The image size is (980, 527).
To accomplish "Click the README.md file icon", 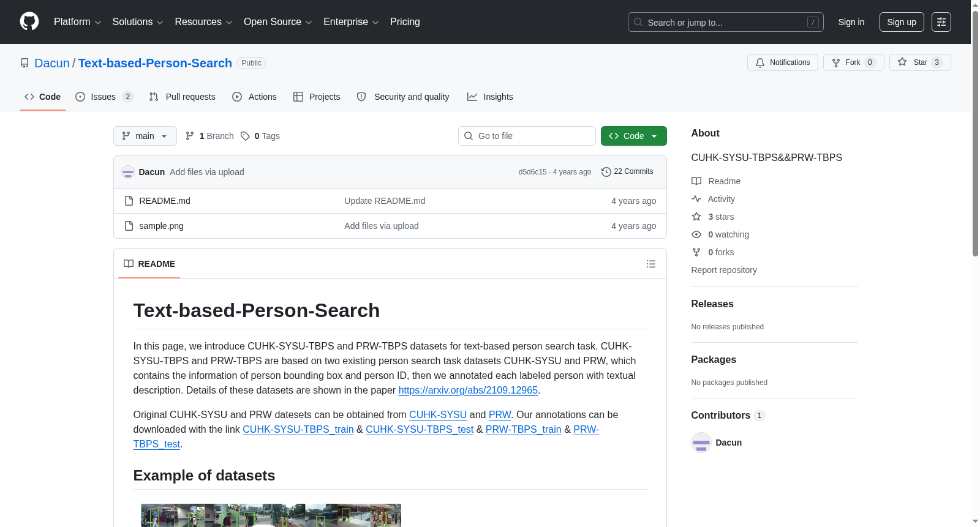I will click(x=129, y=201).
